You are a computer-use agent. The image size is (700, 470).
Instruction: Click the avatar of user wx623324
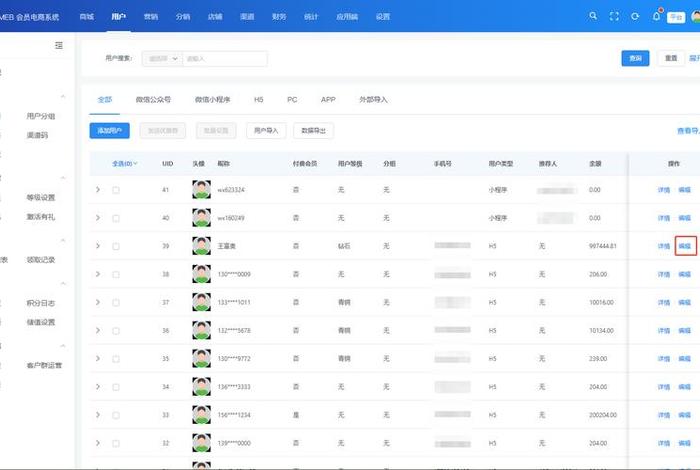[201, 190]
